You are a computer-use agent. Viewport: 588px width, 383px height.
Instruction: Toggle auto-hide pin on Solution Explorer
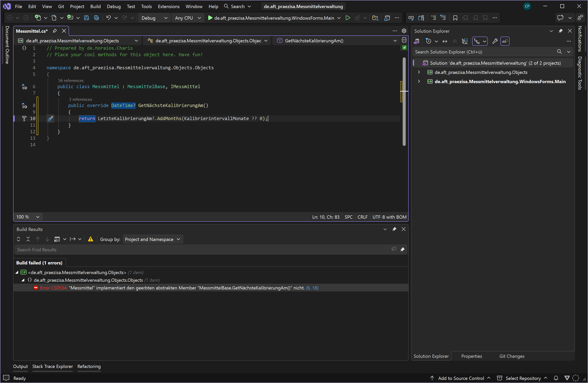coord(561,31)
